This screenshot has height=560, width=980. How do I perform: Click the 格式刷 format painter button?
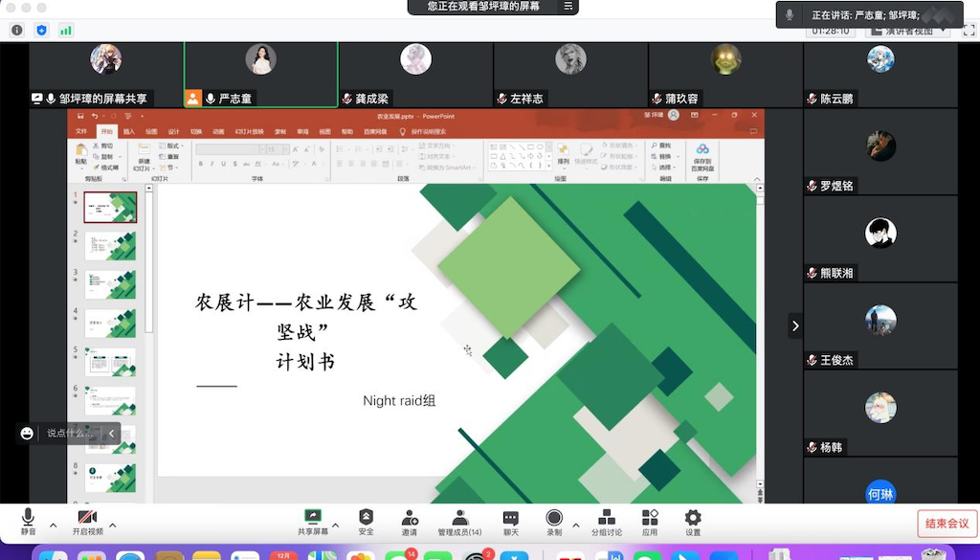click(106, 168)
